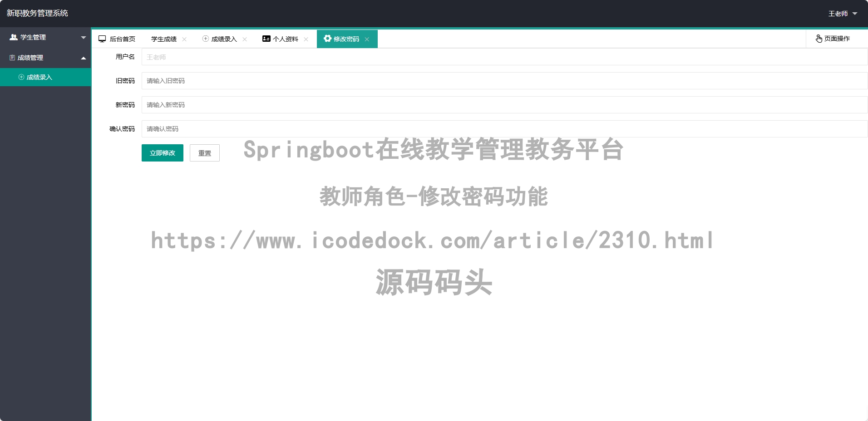Click the 成绩管理 list icon in sidebar
Image resolution: width=868 pixels, height=421 pixels.
coord(12,58)
